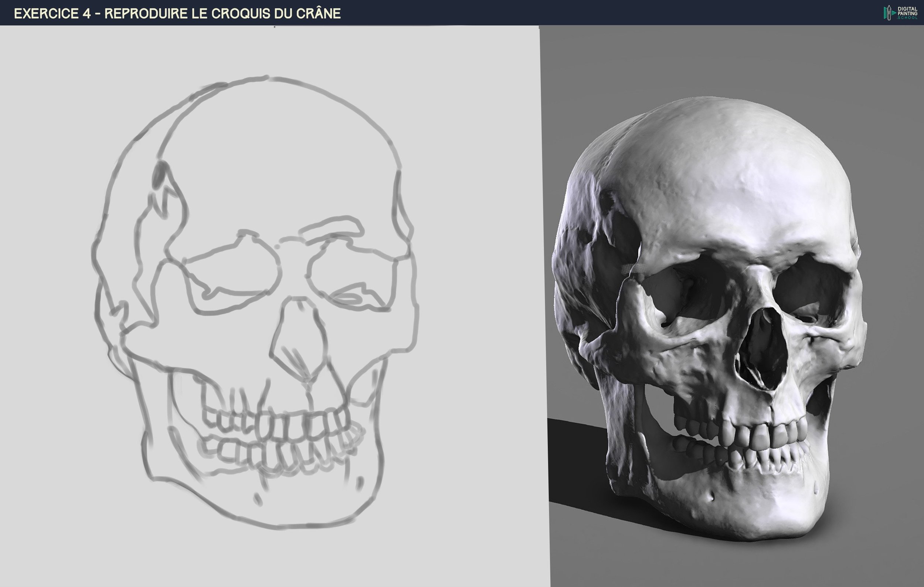Click the Digital Painting School logo text
The width and height of the screenshot is (924, 587).
(907, 13)
